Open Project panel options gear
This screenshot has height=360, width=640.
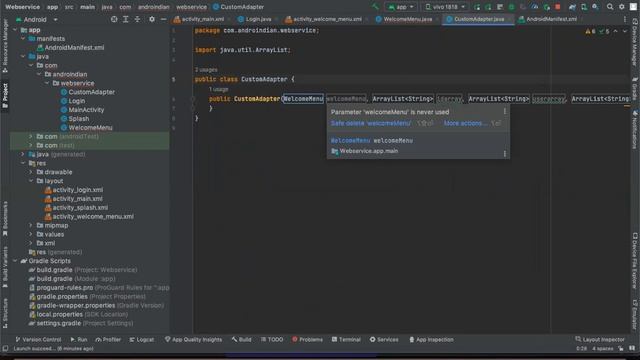point(152,19)
